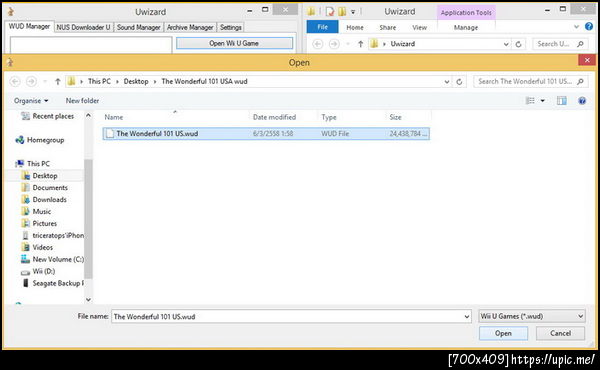
Task: Click New folder in the dialog toolbar
Action: tap(82, 101)
